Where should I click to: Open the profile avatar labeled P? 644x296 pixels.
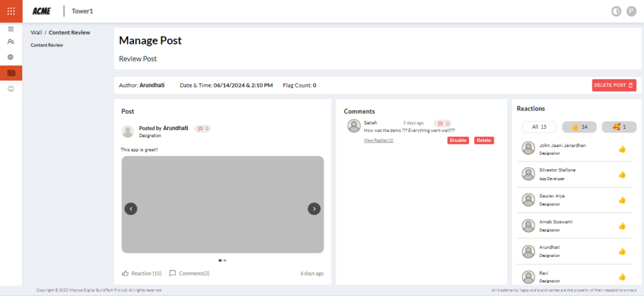click(631, 11)
